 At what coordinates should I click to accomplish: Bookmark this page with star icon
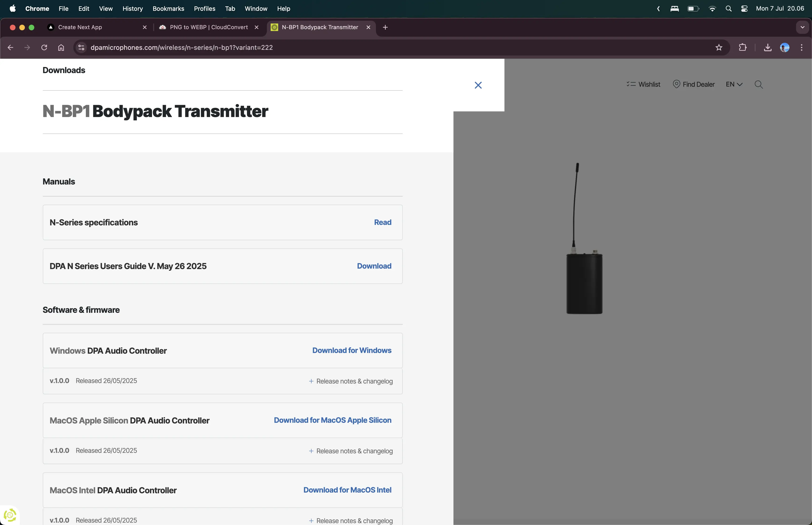pos(719,47)
